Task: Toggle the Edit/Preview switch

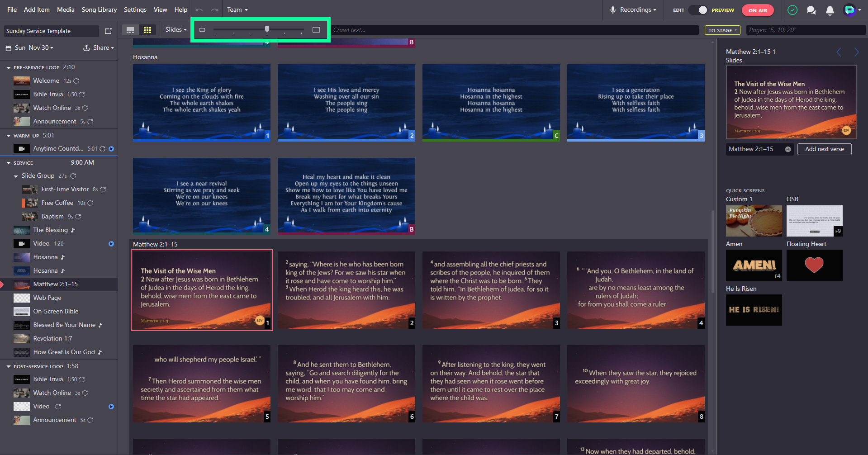Action: coord(698,10)
